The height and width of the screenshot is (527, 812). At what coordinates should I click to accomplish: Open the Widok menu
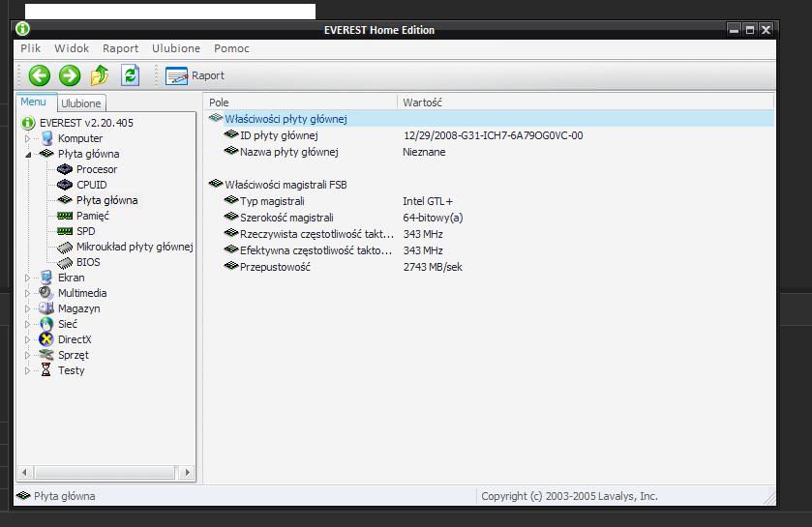[72, 48]
